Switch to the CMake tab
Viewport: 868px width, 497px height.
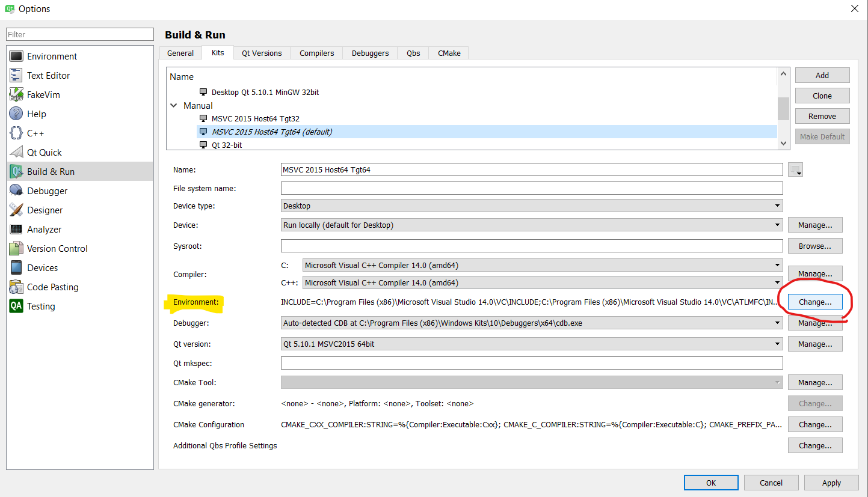click(x=449, y=53)
